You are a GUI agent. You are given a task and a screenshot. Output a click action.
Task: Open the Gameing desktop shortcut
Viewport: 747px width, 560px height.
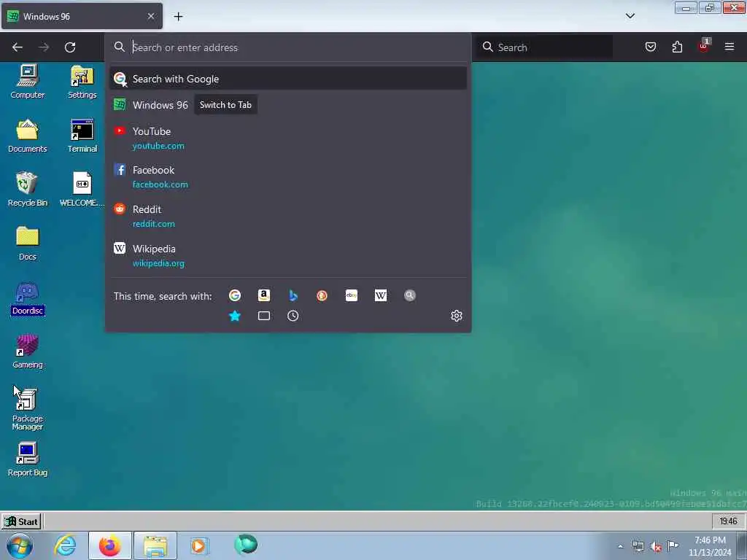(x=28, y=351)
